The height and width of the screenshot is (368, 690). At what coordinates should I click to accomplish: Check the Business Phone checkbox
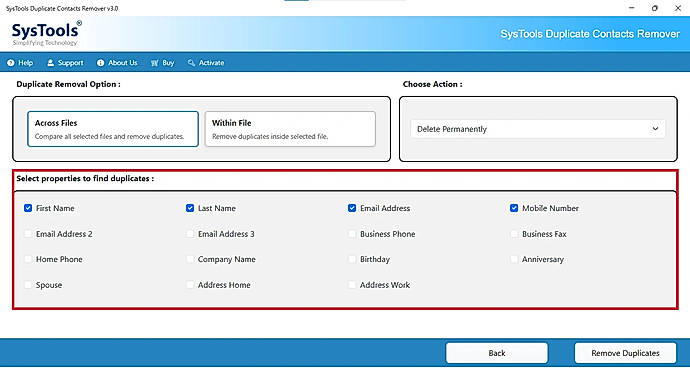click(x=352, y=234)
